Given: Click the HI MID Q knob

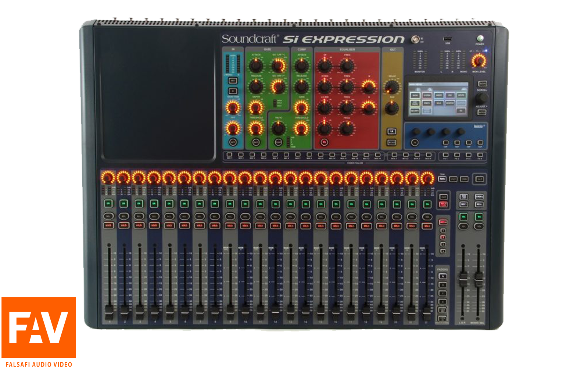Looking at the screenshot, I should click(369, 87).
